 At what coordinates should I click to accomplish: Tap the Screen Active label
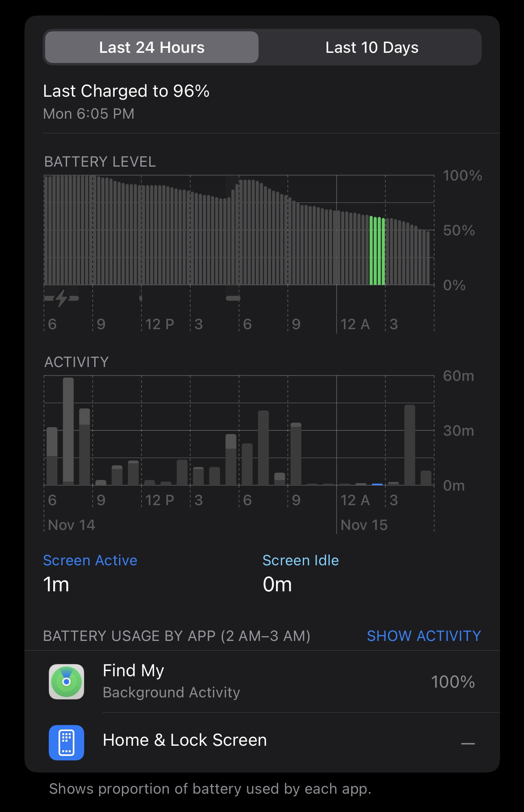coord(90,560)
